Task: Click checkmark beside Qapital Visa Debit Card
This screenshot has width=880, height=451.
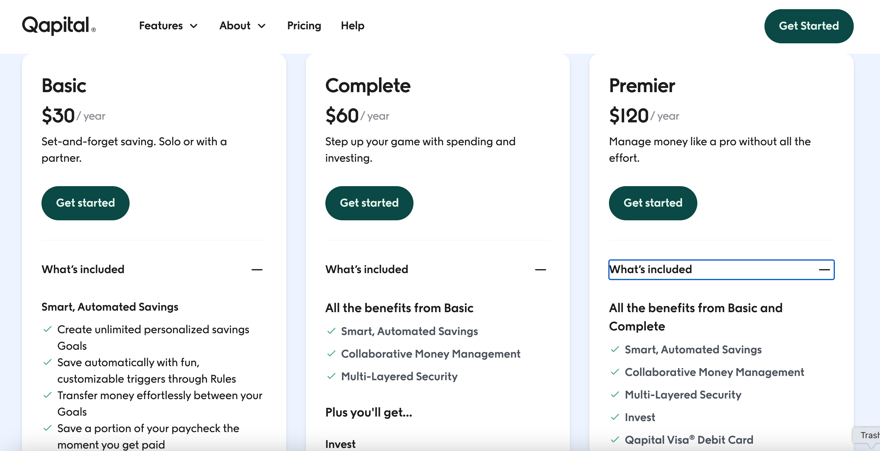Action: click(x=615, y=440)
